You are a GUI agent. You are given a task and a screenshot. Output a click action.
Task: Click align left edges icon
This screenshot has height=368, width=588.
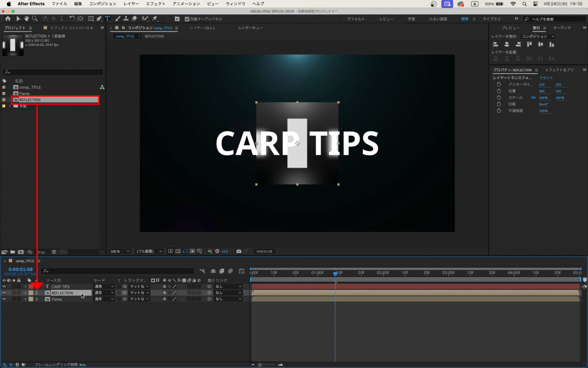(x=496, y=44)
